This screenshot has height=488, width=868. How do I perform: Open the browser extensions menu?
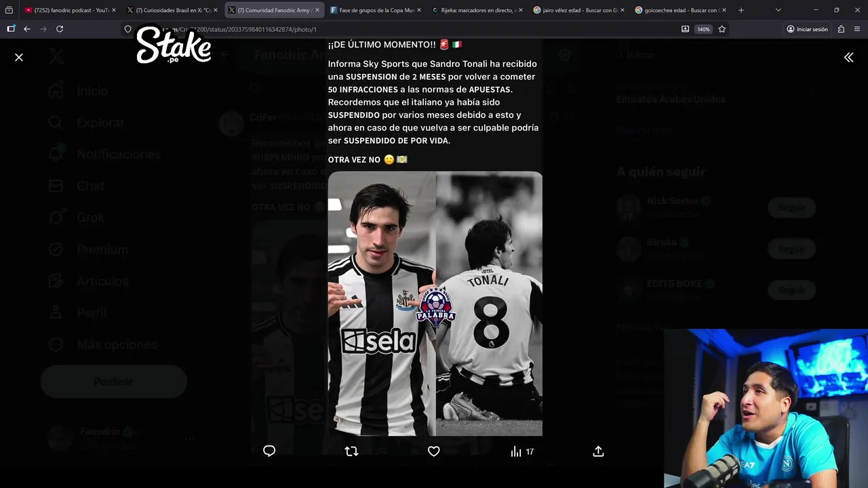(841, 29)
